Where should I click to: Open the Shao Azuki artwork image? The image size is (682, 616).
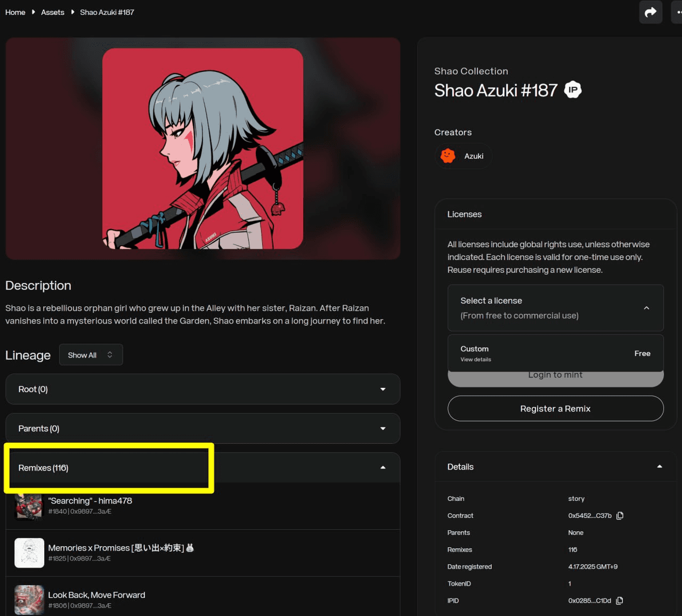[x=202, y=149]
